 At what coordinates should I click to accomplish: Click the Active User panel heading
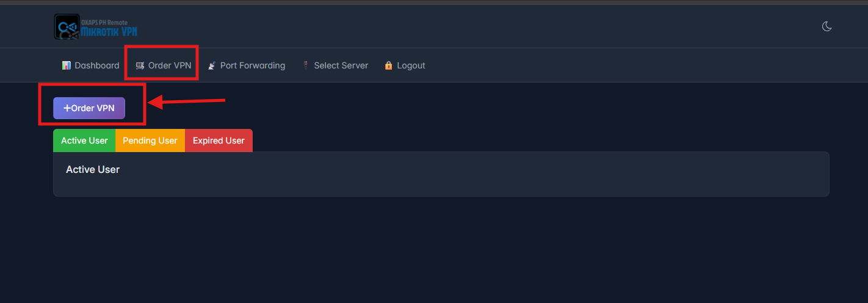(93, 169)
